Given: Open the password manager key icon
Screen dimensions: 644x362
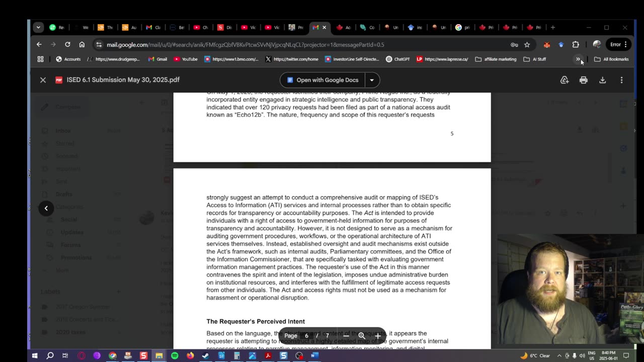Looking at the screenshot, I should [x=514, y=45].
